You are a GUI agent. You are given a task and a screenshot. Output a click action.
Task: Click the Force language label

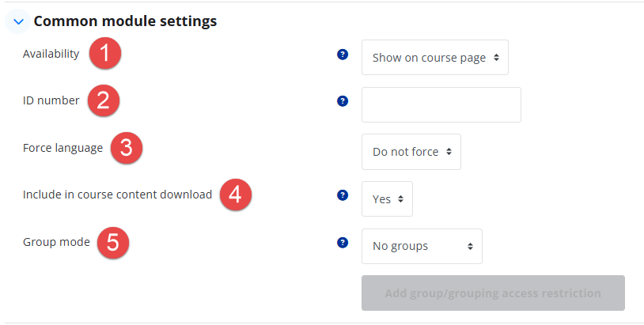[x=63, y=148]
